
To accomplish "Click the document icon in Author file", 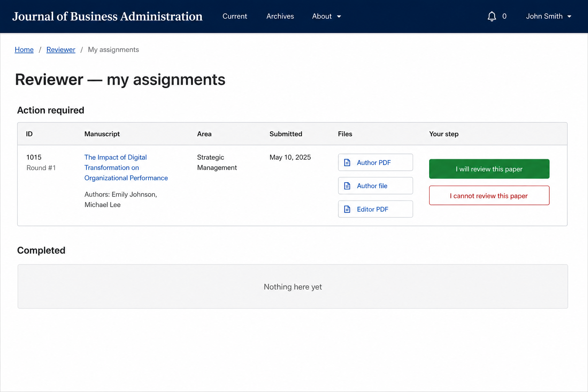I will [347, 186].
